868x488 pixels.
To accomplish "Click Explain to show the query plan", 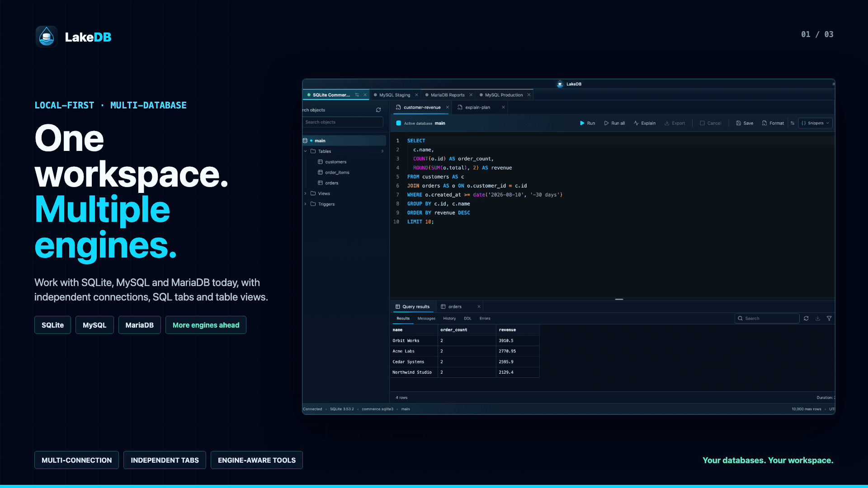I will click(645, 123).
